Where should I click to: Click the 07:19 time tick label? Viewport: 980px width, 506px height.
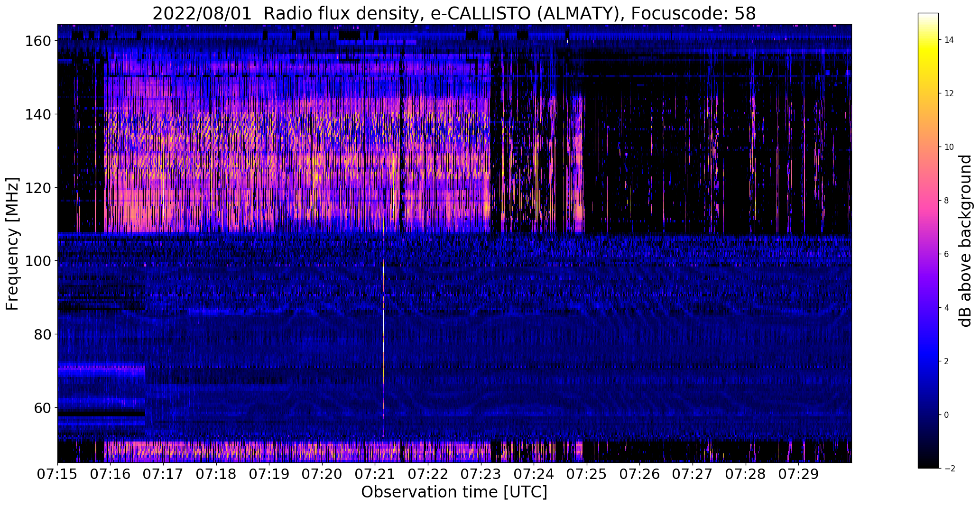[x=269, y=474]
